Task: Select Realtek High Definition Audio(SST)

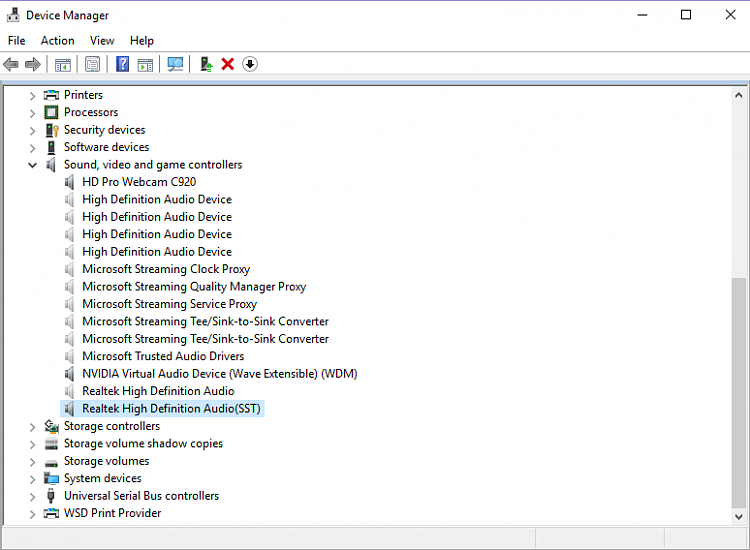Action: [x=171, y=409]
